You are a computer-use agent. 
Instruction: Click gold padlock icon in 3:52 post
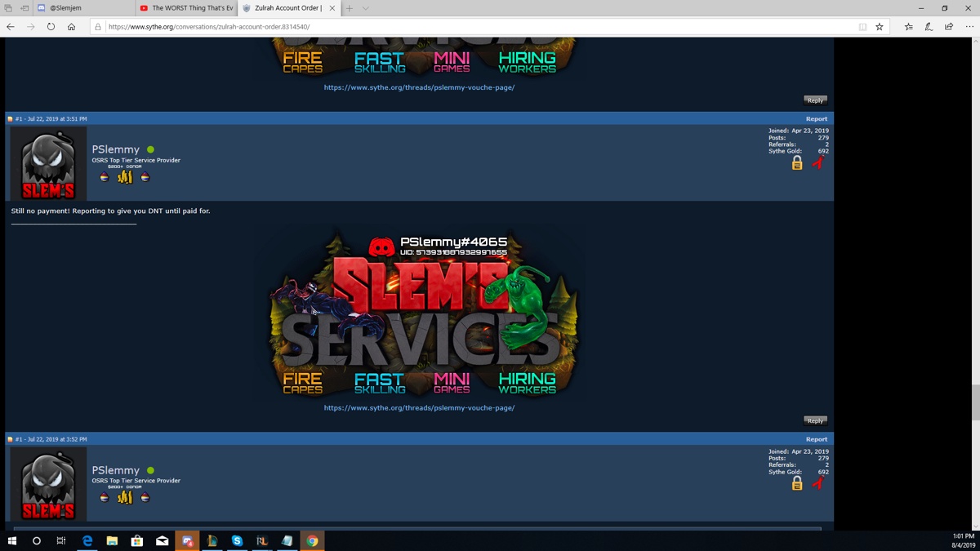coord(797,483)
